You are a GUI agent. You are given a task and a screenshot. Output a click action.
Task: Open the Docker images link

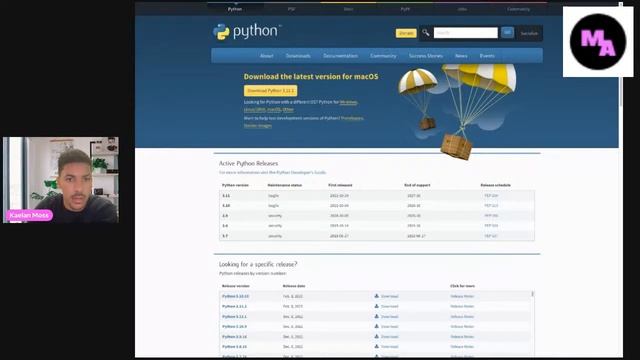(258, 126)
